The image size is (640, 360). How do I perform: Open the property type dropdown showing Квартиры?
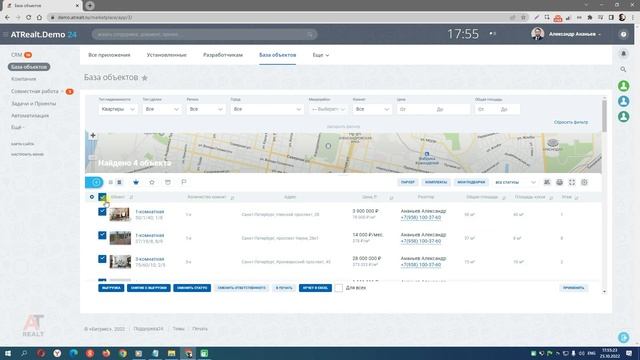point(118,109)
